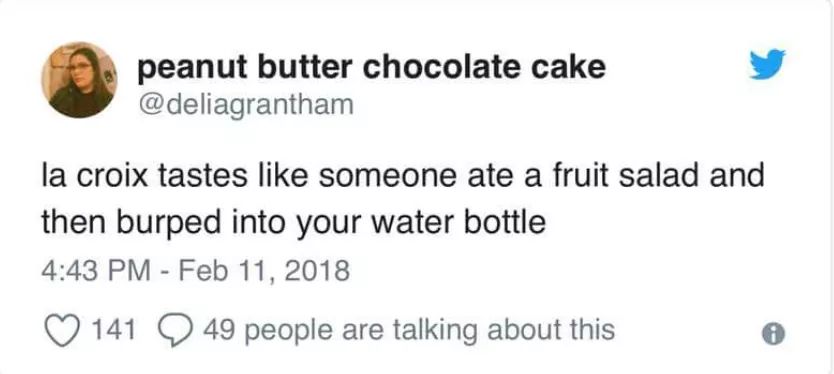Open the 49 people are talking link
Viewport: 834px width, 374px height.
coord(409,330)
